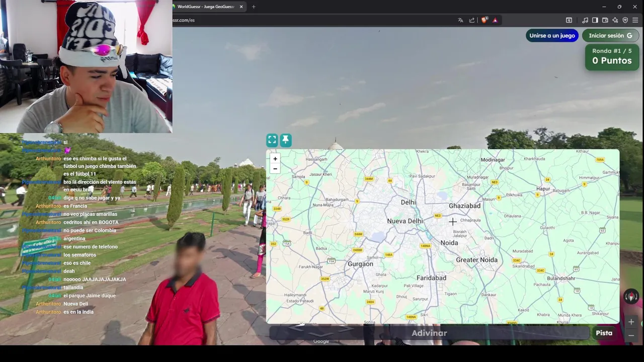
Task: Click the street view compass icon
Action: [x=631, y=297]
